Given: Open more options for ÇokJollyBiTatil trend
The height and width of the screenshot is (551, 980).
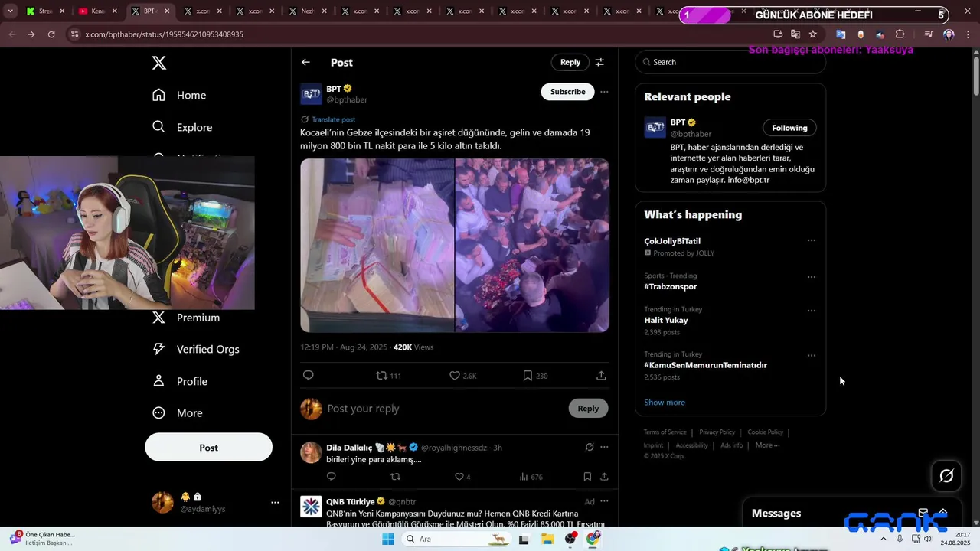Looking at the screenshot, I should coord(812,240).
